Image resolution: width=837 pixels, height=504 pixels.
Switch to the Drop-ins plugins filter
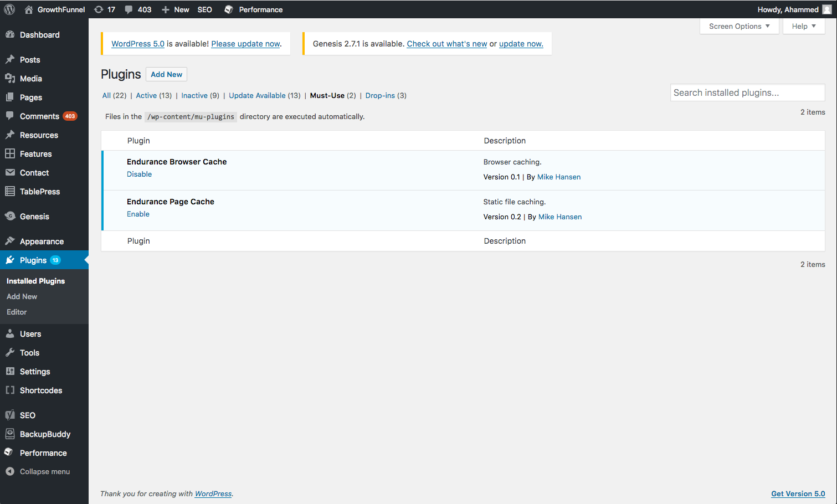[x=380, y=96]
